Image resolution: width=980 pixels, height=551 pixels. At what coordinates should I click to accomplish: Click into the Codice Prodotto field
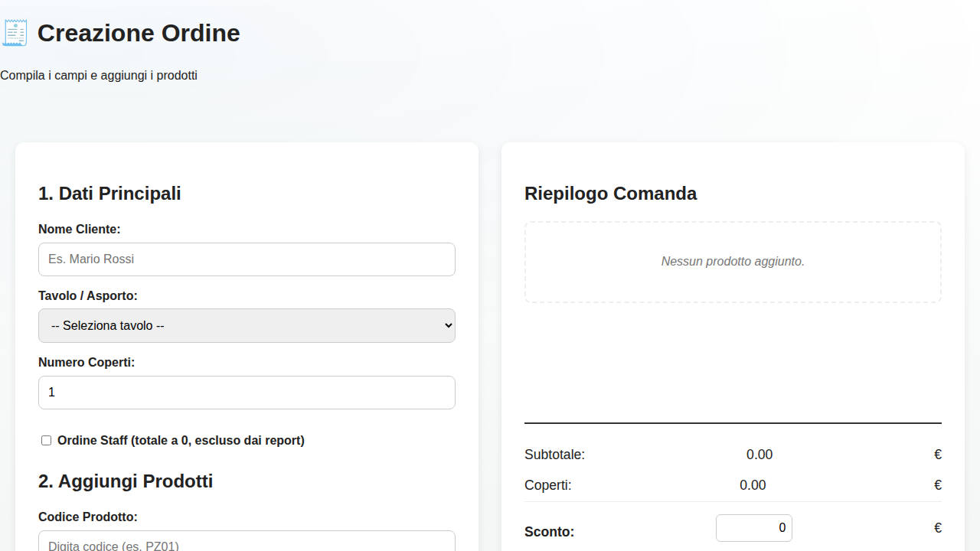247,541
